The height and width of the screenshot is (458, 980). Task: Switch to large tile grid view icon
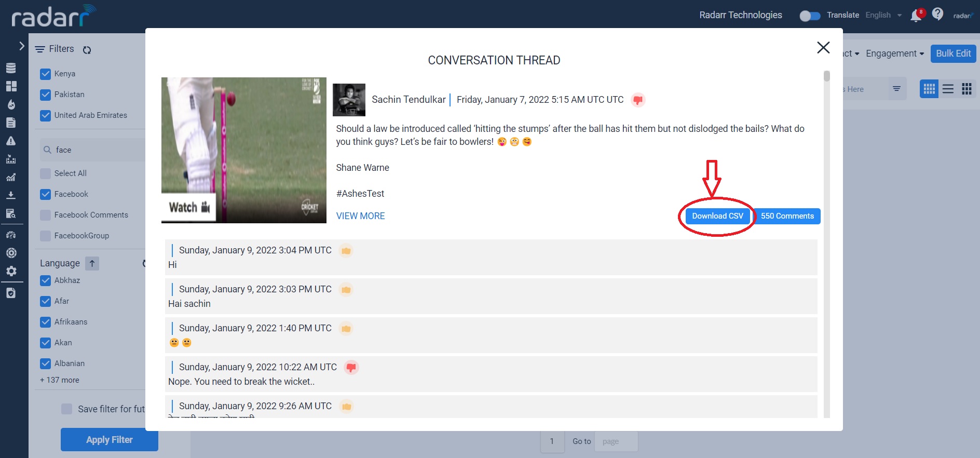967,89
